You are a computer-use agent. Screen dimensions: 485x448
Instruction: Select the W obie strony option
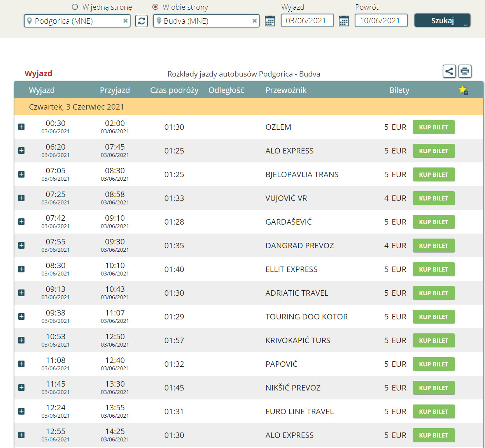(x=156, y=7)
